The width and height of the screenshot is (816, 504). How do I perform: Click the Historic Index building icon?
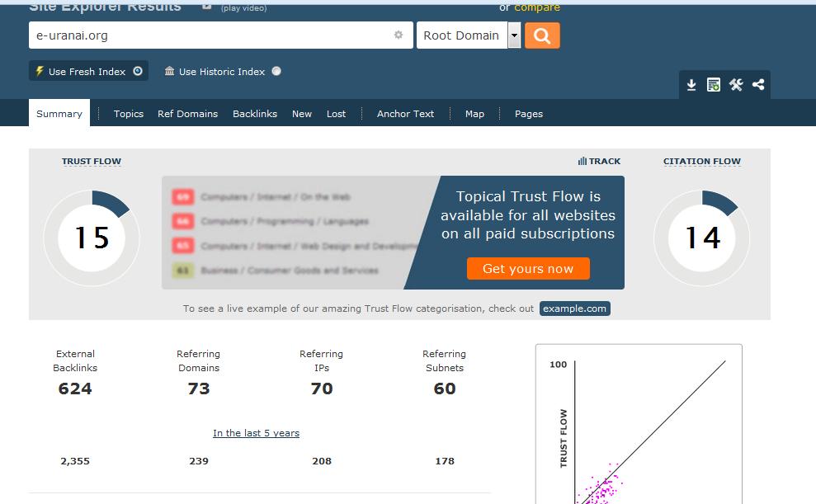[169, 71]
